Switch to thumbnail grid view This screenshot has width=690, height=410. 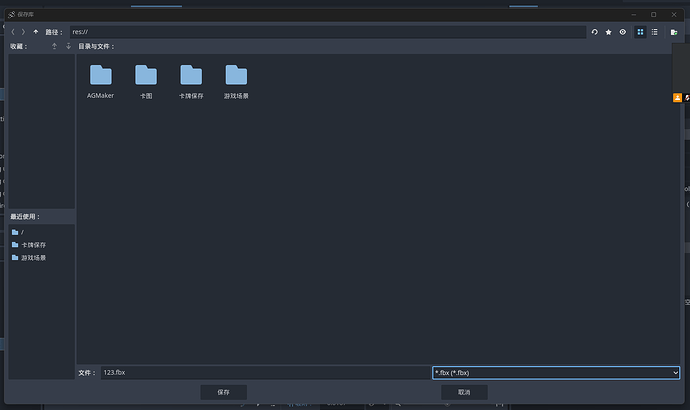click(x=641, y=32)
